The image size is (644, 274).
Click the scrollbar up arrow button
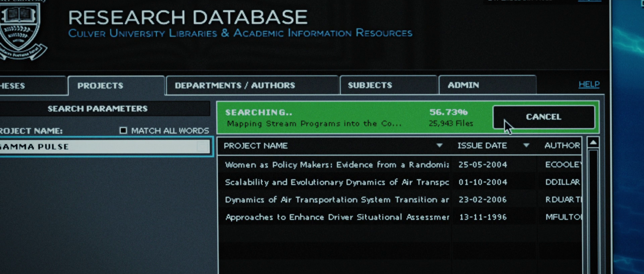(593, 143)
